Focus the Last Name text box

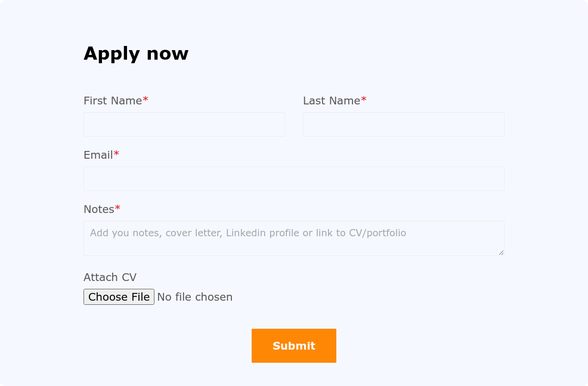(x=403, y=124)
